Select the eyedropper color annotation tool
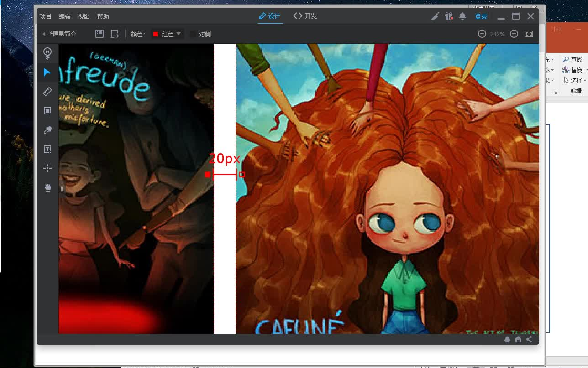 coord(47,130)
